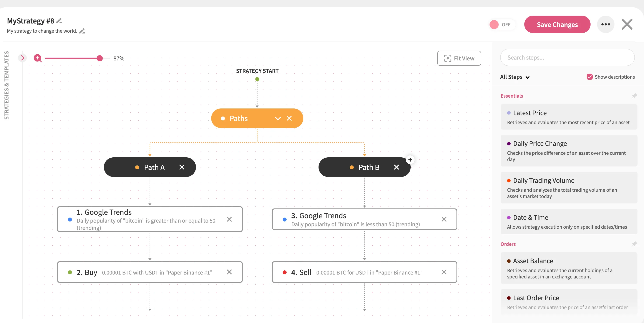Click the Strategy Start green dot
Viewport: 644px width, 323px height.
click(257, 79)
